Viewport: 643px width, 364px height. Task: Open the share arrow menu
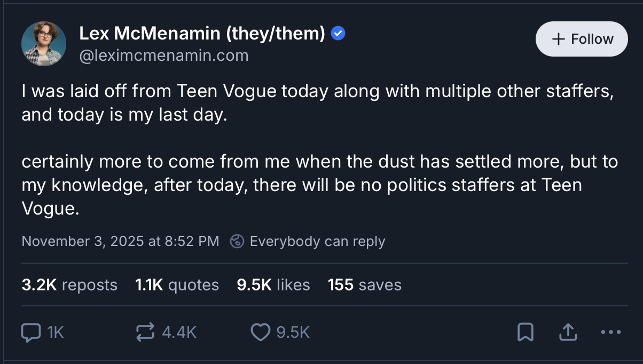[x=567, y=333]
